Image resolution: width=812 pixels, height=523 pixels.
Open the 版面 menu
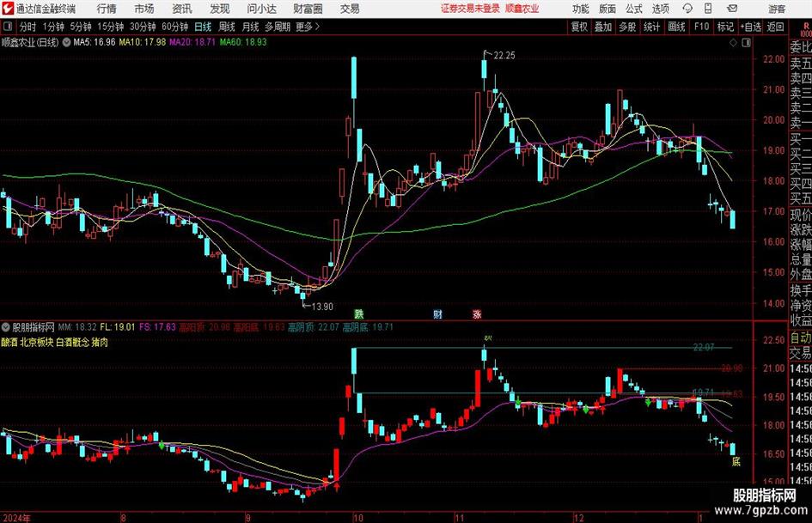tap(607, 9)
